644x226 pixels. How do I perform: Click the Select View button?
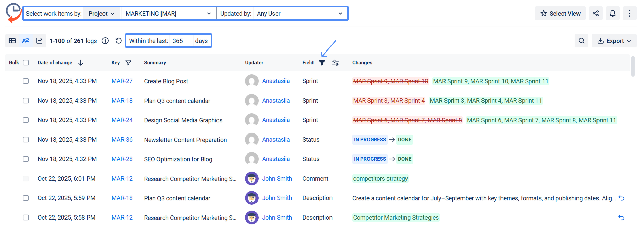tap(560, 13)
